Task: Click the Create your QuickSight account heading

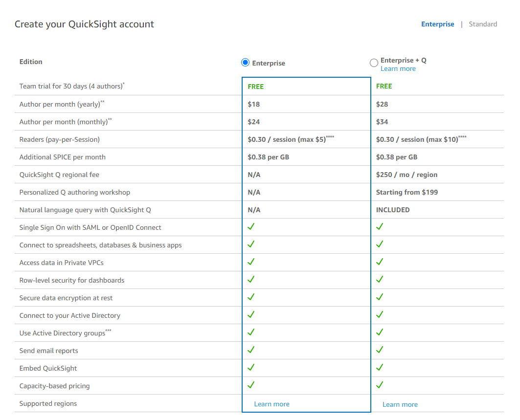Action: tap(84, 24)
